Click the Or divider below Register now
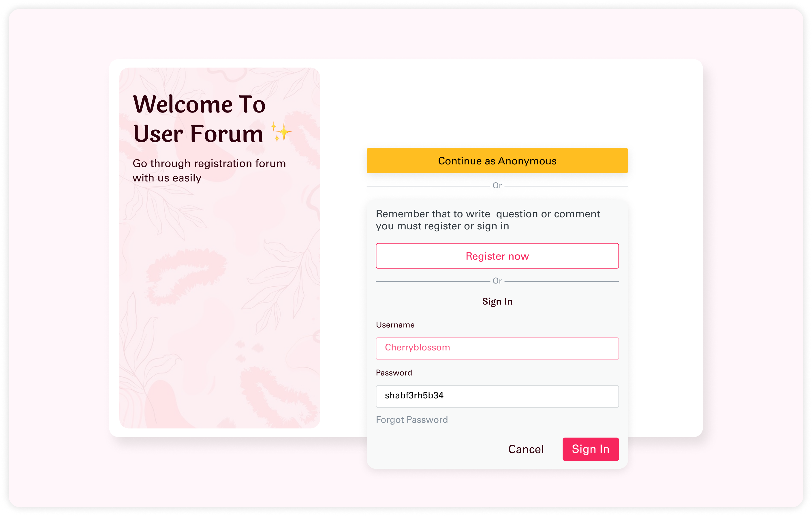Screen dimensions: 812x516 point(497,281)
